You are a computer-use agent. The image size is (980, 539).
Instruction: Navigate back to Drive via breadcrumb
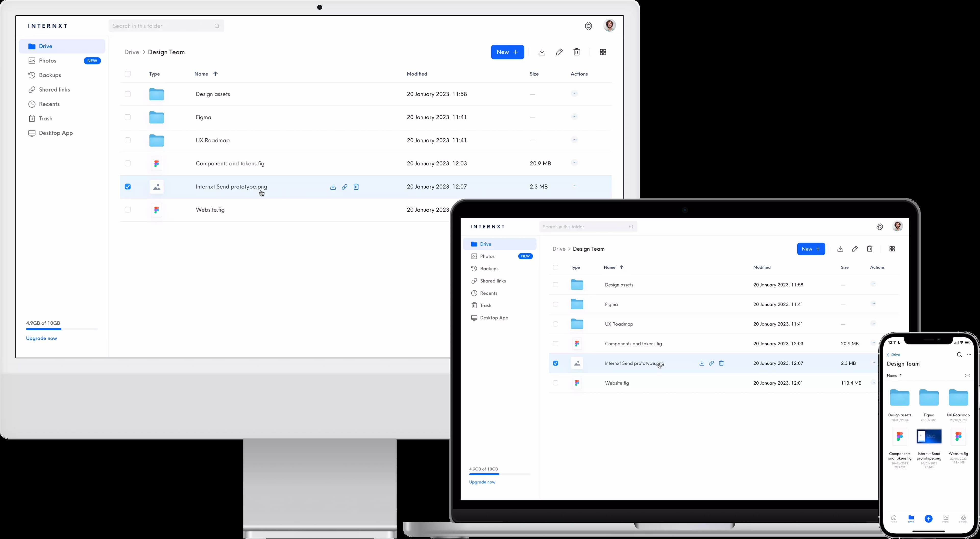[132, 52]
